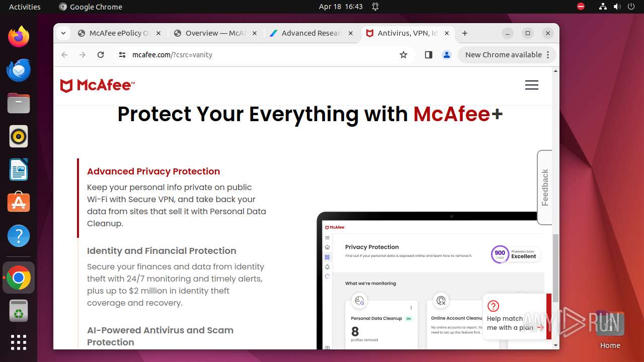The height and width of the screenshot is (362, 644).
Task: Open the network icon in system tray
Action: [603, 7]
